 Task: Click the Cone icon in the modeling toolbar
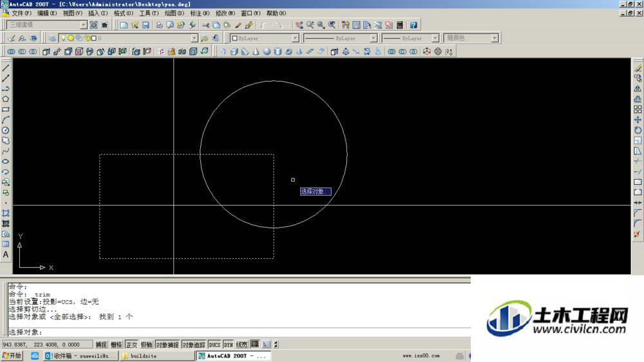pyautogui.click(x=256, y=52)
